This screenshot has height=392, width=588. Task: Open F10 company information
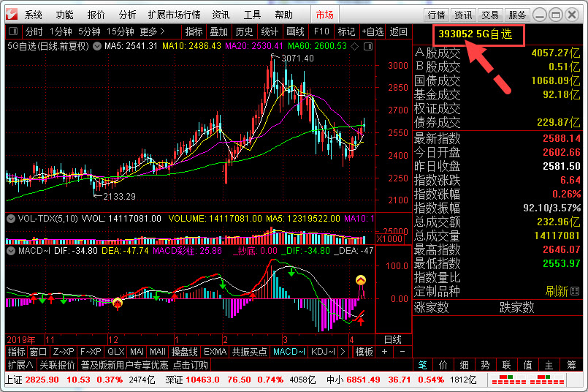pos(321,31)
